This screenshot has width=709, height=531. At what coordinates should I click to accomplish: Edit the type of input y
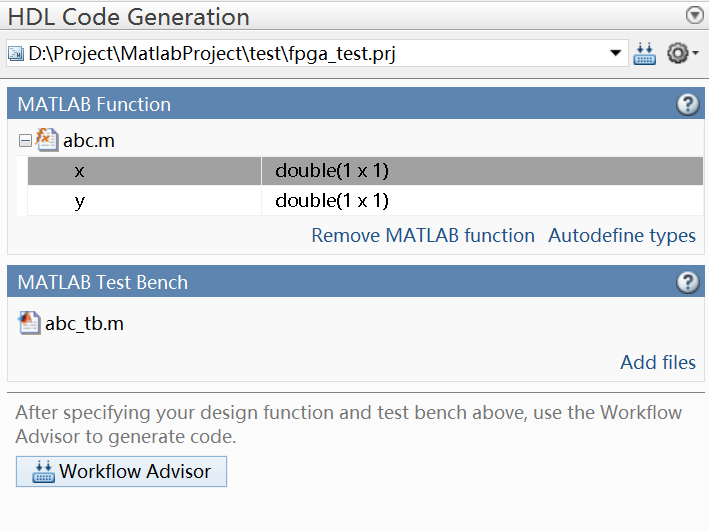pos(331,201)
